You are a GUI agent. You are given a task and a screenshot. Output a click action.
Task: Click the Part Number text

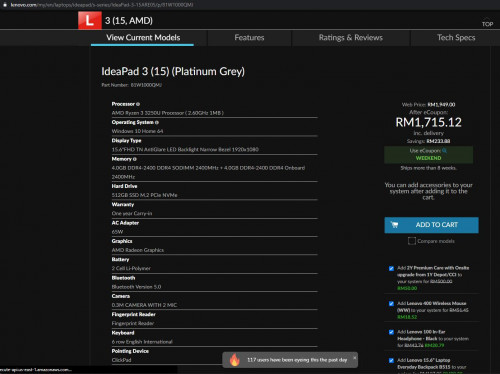(132, 85)
